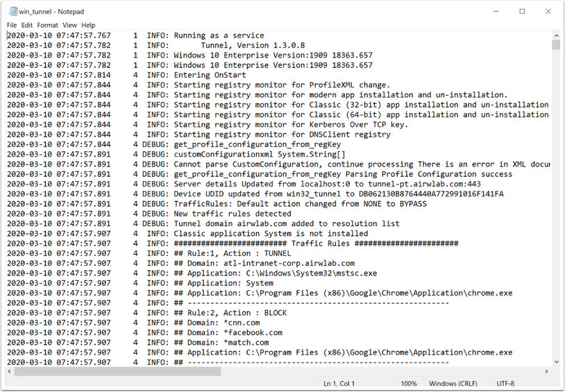This screenshot has height=392, width=565.
Task: Maximize the Notepad window
Action: (x=522, y=11)
